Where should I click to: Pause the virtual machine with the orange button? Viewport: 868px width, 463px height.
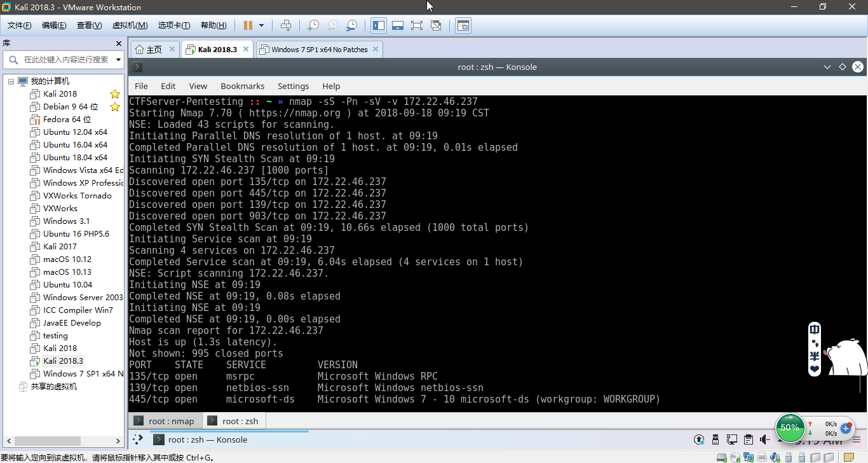coord(248,25)
